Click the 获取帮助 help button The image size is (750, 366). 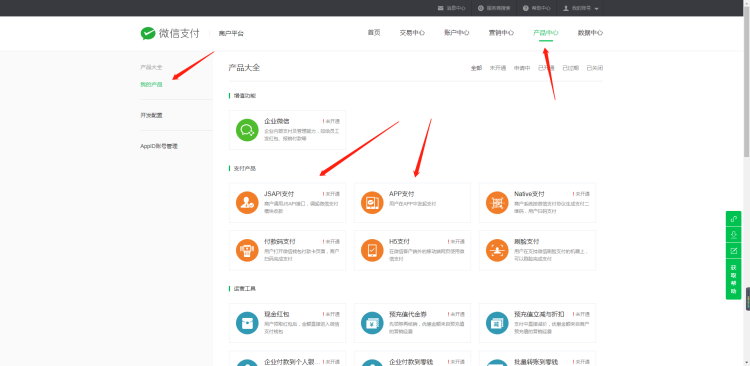[x=733, y=278]
